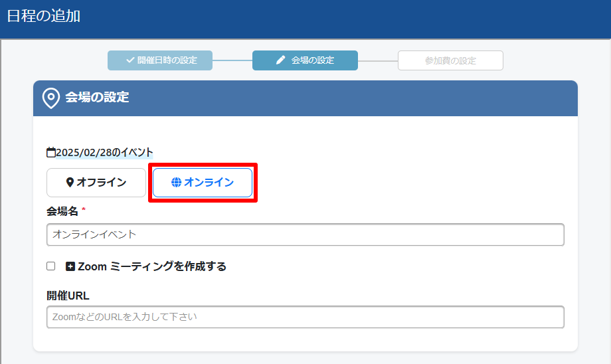611x364 pixels.
Task: Click the location pin icon in 会場の設定 header
Action: click(x=51, y=98)
